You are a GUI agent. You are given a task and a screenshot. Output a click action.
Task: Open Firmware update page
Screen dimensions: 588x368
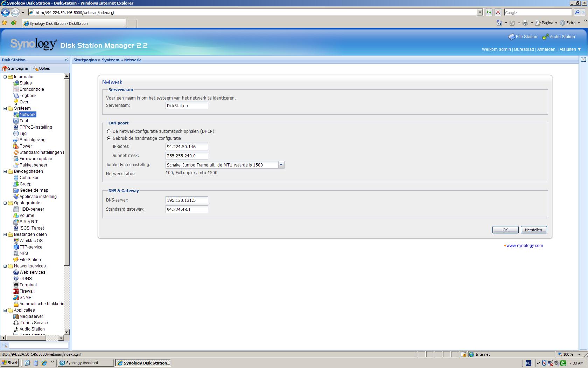(x=36, y=159)
